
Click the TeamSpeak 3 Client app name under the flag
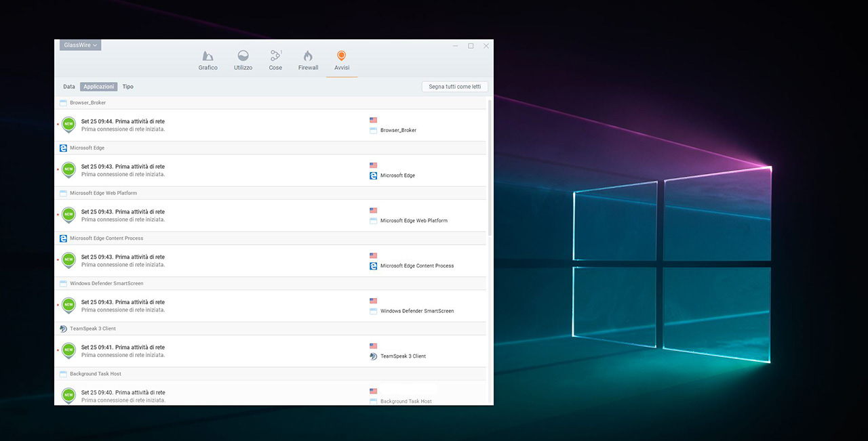403,356
